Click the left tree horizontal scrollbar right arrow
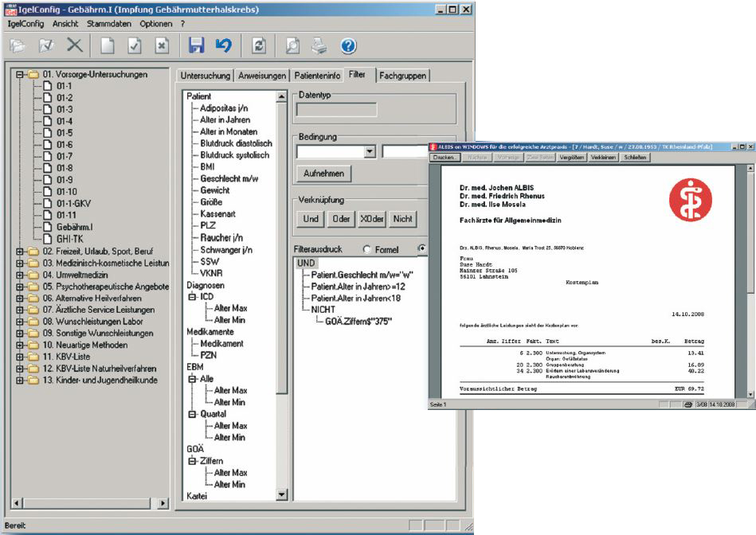This screenshot has width=756, height=535. tap(163, 503)
